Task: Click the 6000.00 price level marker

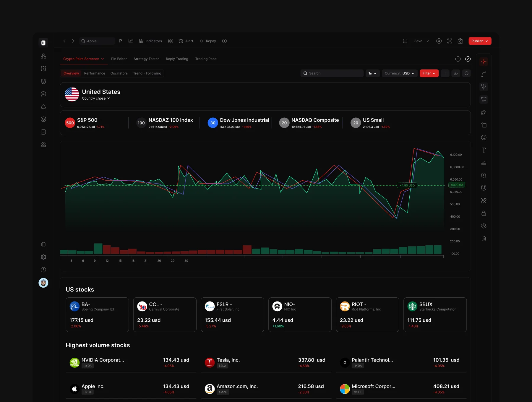Action: (x=457, y=185)
